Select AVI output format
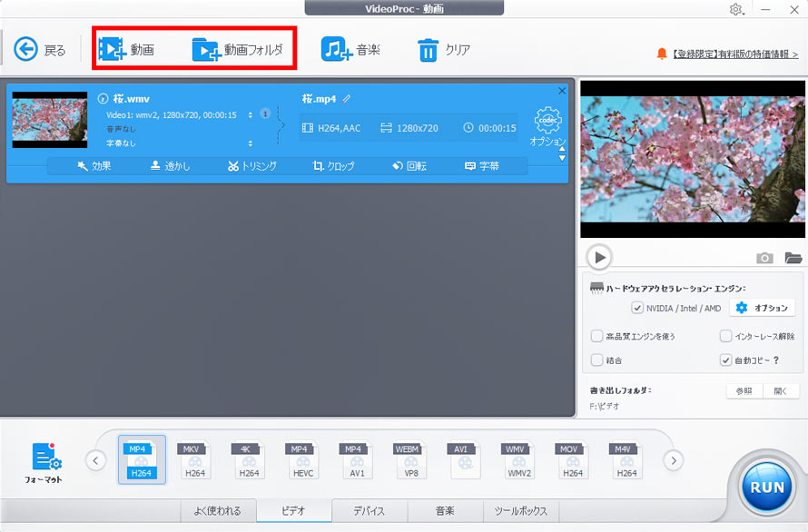This screenshot has width=808, height=532. click(464, 460)
